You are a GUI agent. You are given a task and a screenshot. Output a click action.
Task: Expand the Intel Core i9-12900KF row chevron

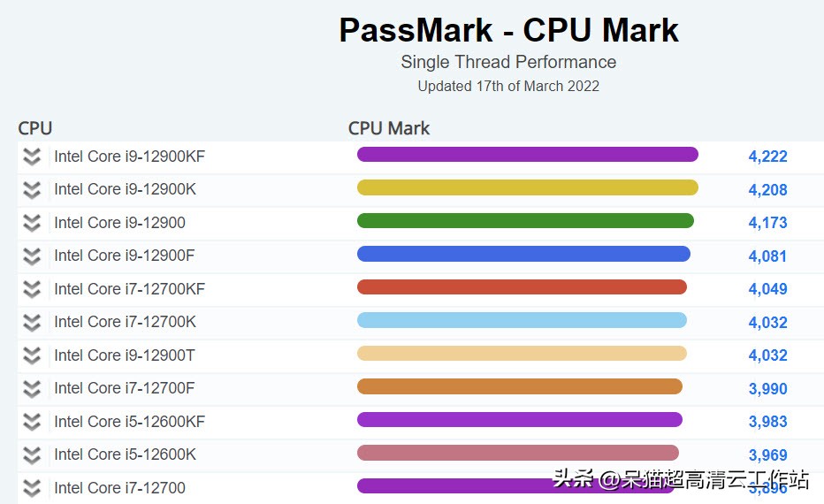(32, 157)
